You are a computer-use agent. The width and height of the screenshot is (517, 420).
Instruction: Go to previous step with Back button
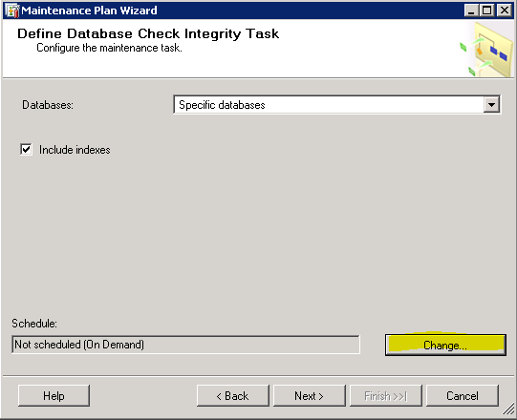click(233, 395)
